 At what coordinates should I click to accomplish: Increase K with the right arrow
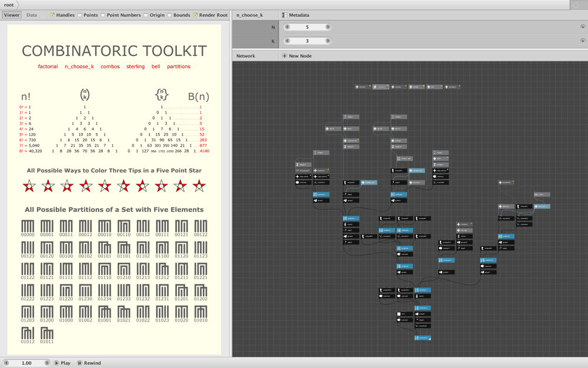pos(328,41)
